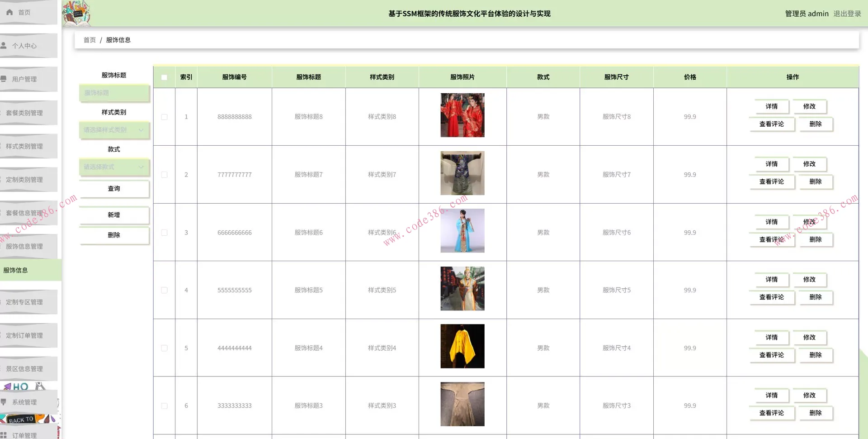The width and height of the screenshot is (868, 439).
Task: Check the row with code 8888888888
Action: coord(164,117)
